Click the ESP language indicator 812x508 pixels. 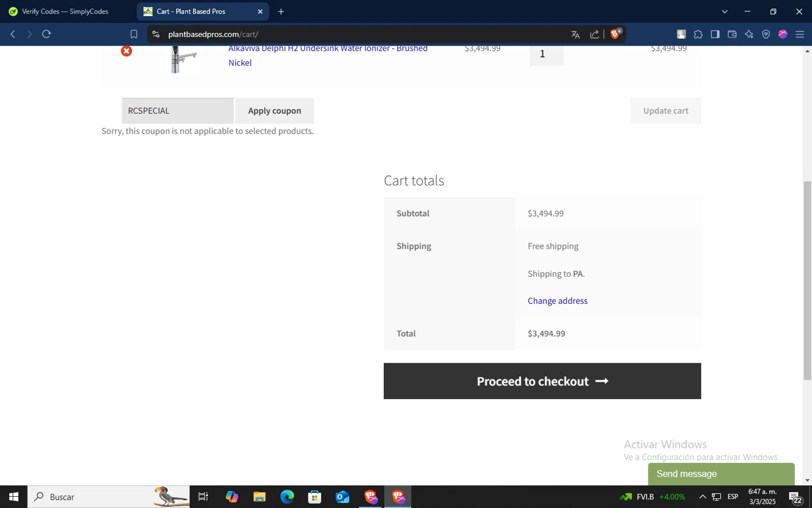pyautogui.click(x=733, y=497)
